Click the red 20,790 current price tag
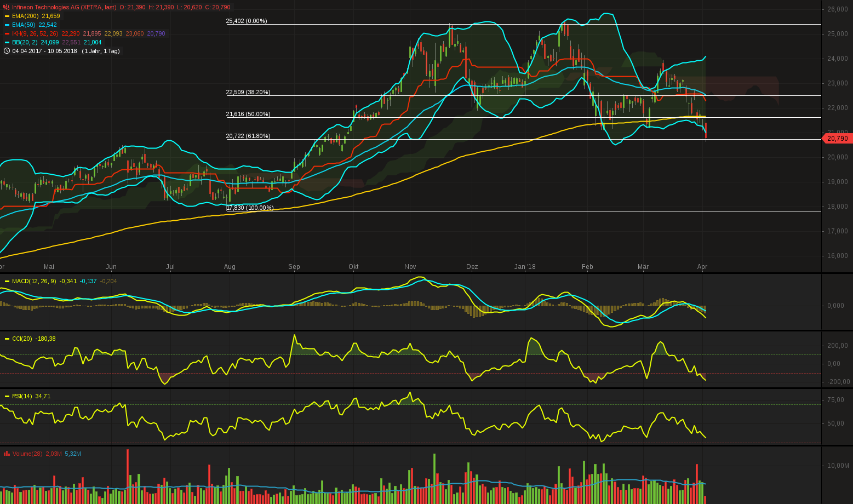 pos(837,139)
